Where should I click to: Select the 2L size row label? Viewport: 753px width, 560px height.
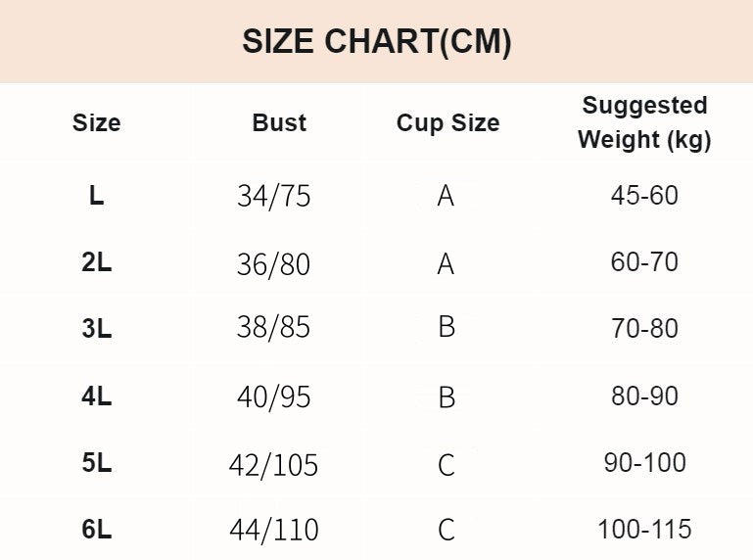coord(97,262)
